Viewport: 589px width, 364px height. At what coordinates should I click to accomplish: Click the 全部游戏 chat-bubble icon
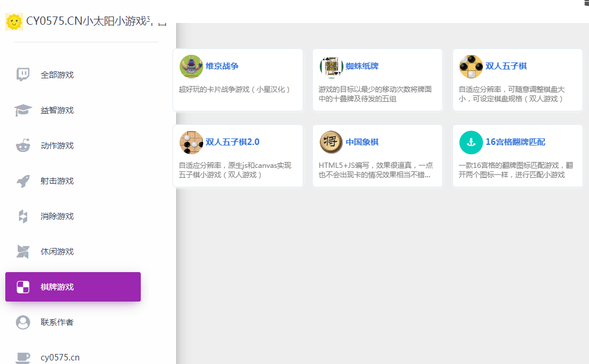coord(23,74)
